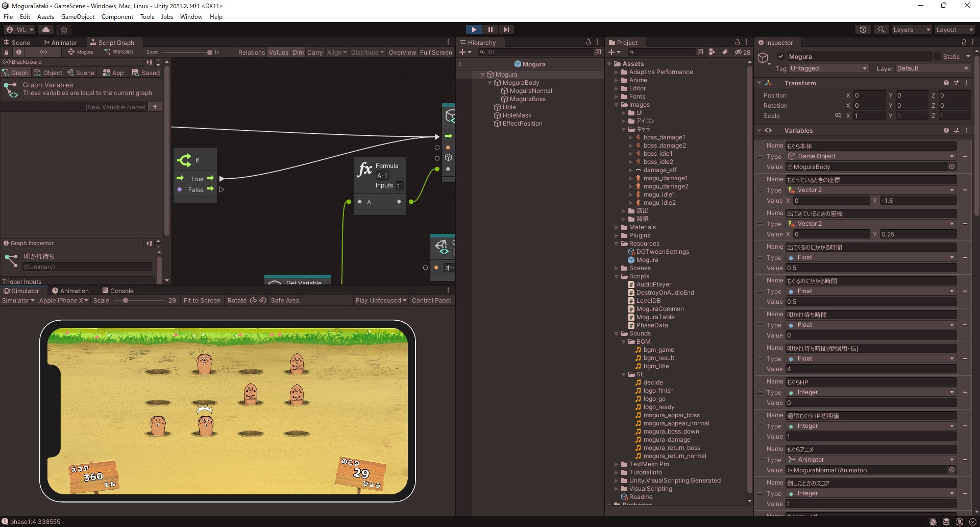Open Variables component more options menu

tap(966, 130)
